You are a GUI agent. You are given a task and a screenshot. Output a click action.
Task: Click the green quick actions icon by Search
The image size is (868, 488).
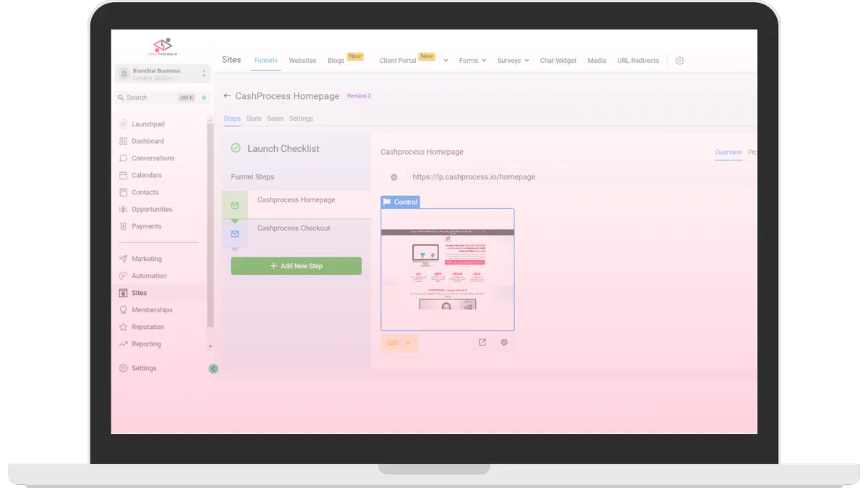(204, 98)
